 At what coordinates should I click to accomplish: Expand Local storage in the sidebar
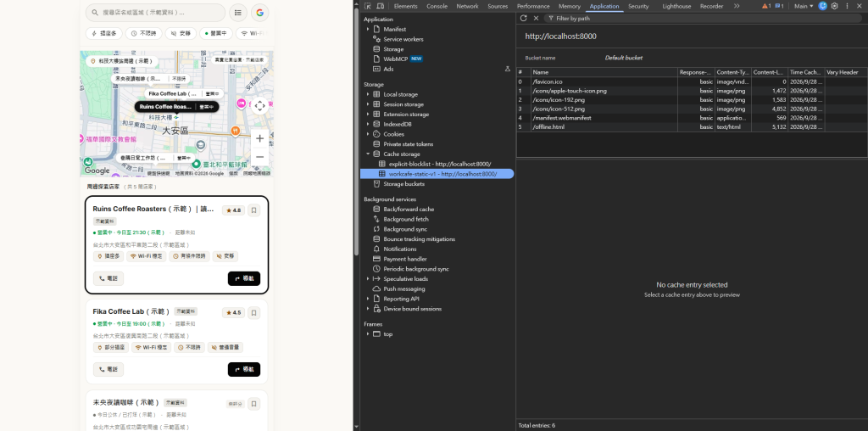coord(368,95)
